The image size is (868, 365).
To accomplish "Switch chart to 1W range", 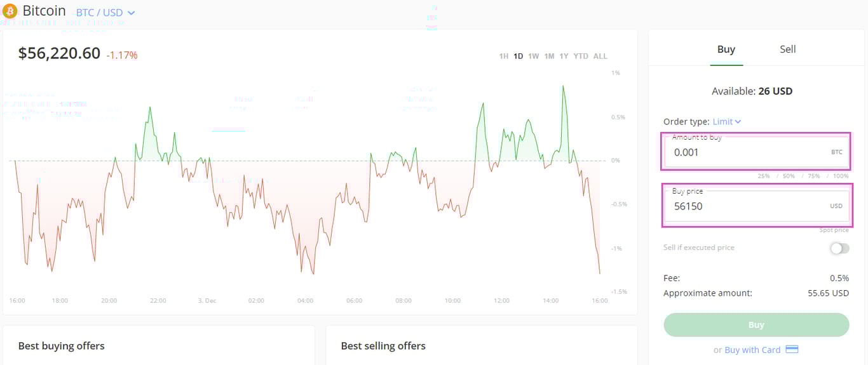I will [x=533, y=56].
